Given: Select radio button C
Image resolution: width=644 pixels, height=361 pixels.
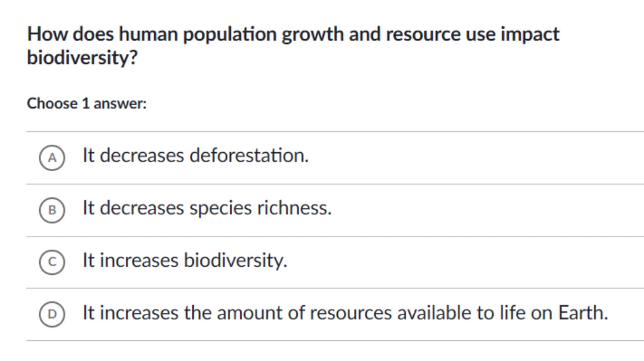Looking at the screenshot, I should pos(52,262).
